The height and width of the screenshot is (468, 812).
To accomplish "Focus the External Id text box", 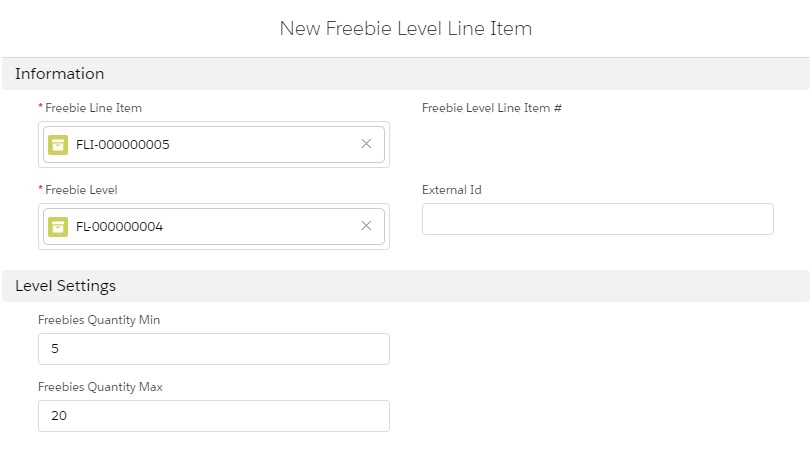I will point(597,219).
